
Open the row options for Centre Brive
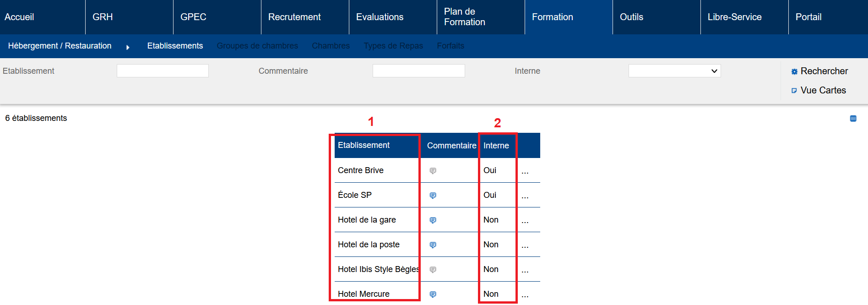click(x=525, y=172)
